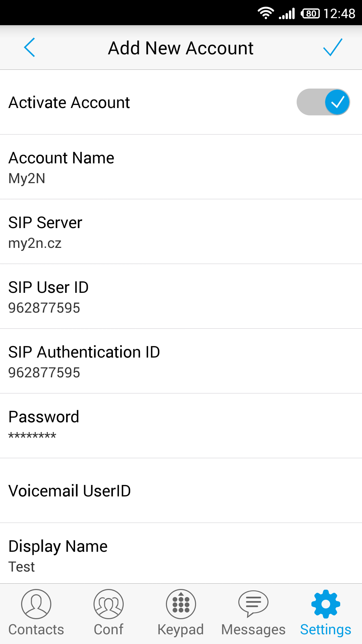
Task: Edit the Account Name field My2N
Action: pos(181,167)
